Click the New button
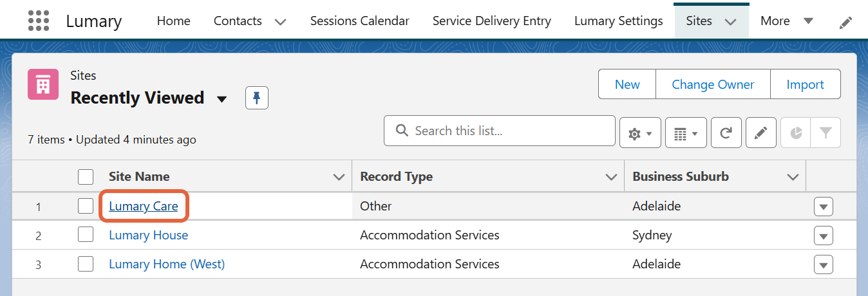 [627, 84]
